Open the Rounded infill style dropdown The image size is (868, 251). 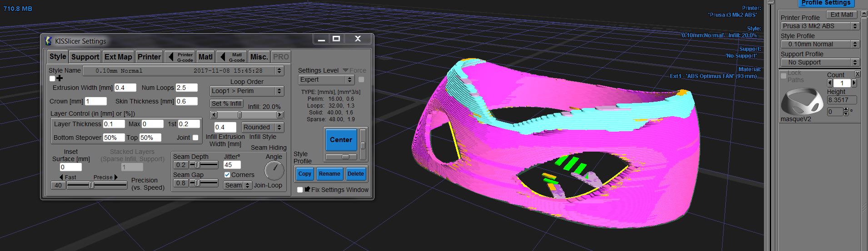263,128
